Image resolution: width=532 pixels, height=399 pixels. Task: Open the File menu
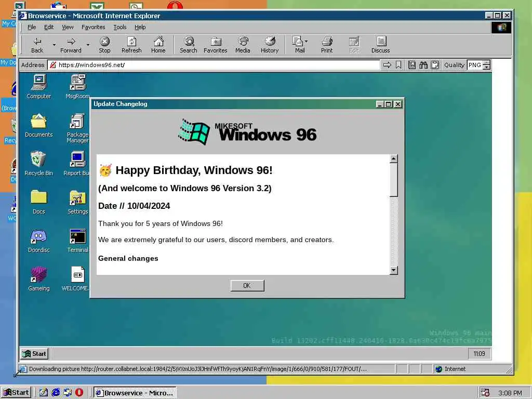click(x=32, y=27)
